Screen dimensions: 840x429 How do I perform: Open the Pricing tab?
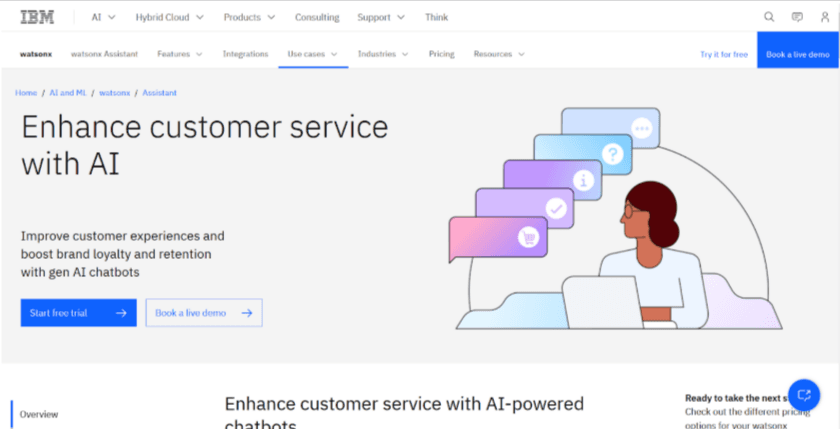[441, 54]
